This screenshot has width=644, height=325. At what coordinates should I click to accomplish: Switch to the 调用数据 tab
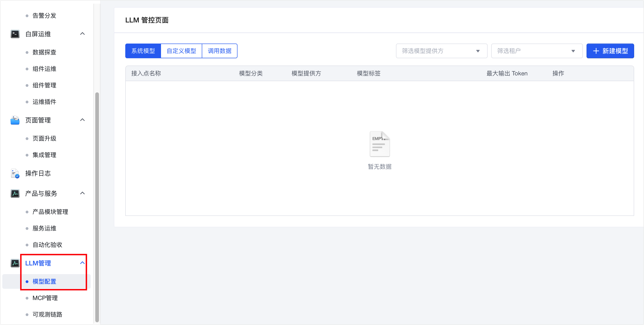click(x=219, y=51)
